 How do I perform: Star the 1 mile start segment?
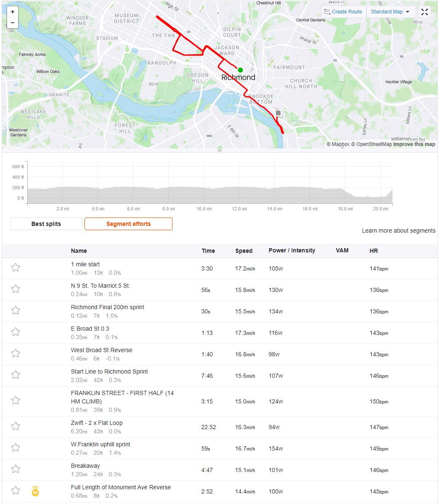[16, 268]
